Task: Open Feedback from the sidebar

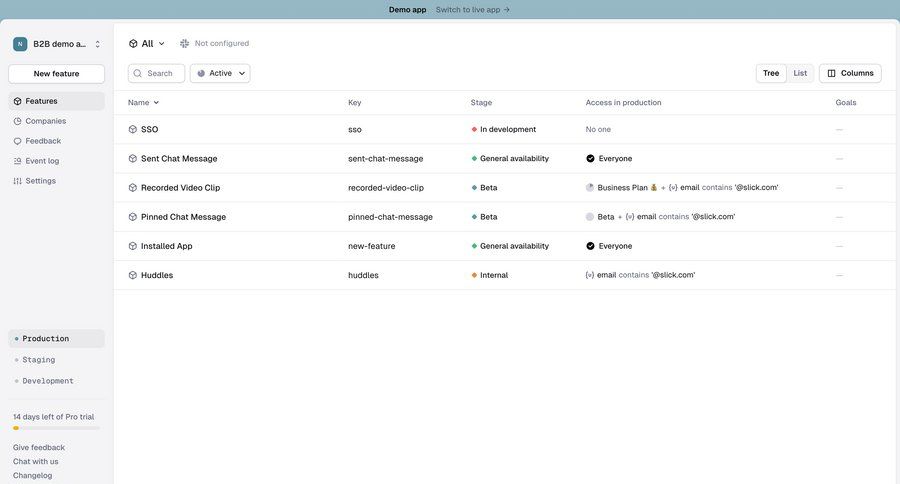Action: 43,141
